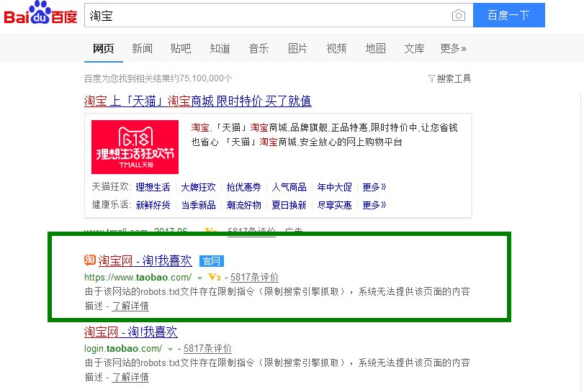
Task: Click the 618 Tmall promo thumbnail
Action: point(135,147)
